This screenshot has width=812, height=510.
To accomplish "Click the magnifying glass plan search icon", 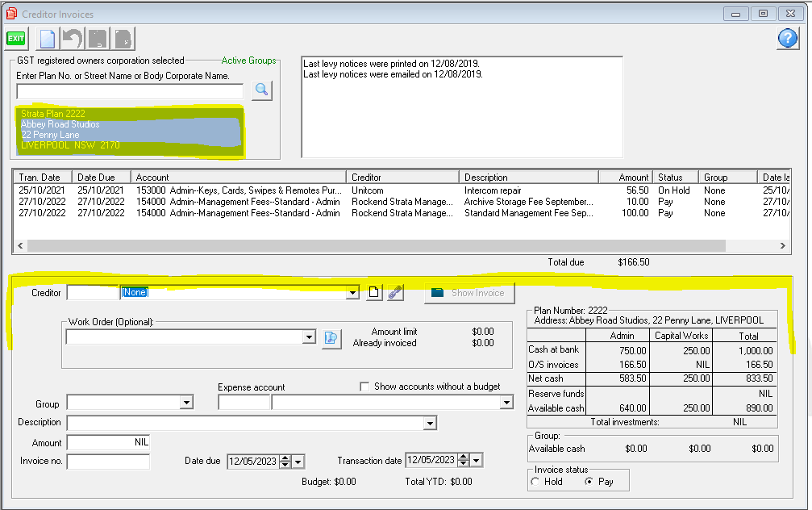I will pos(262,90).
